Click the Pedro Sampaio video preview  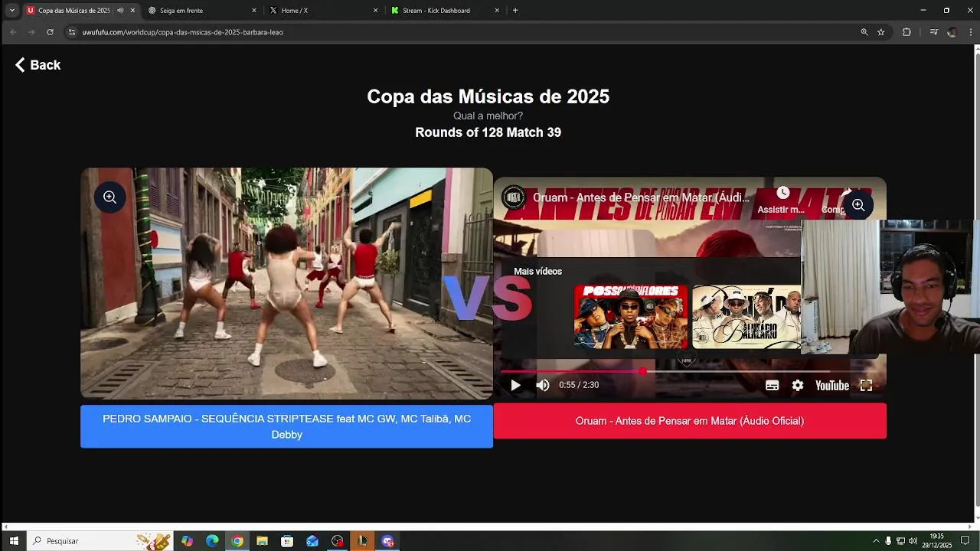coord(286,283)
